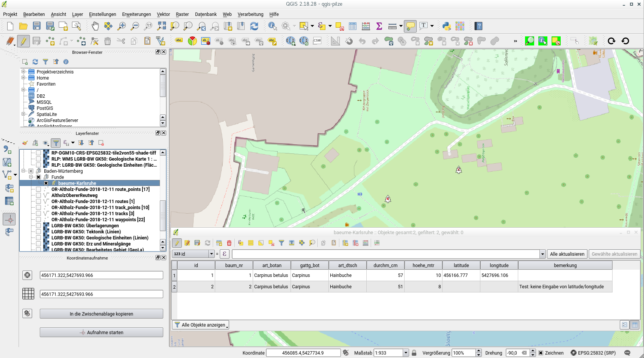Open the Python console
The image size is (644, 358).
pos(447,26)
